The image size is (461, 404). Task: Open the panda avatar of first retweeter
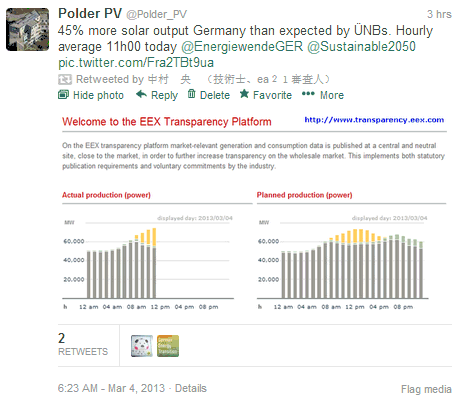(x=142, y=346)
